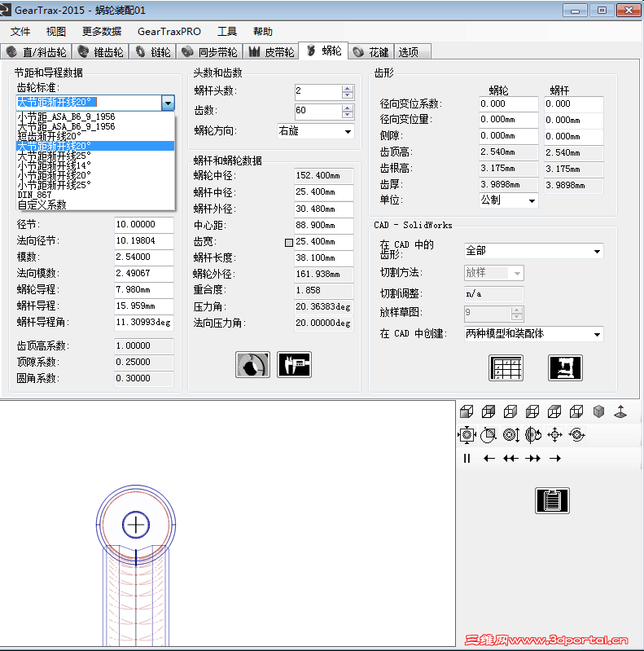Click the pan move arrows icon

click(554, 435)
